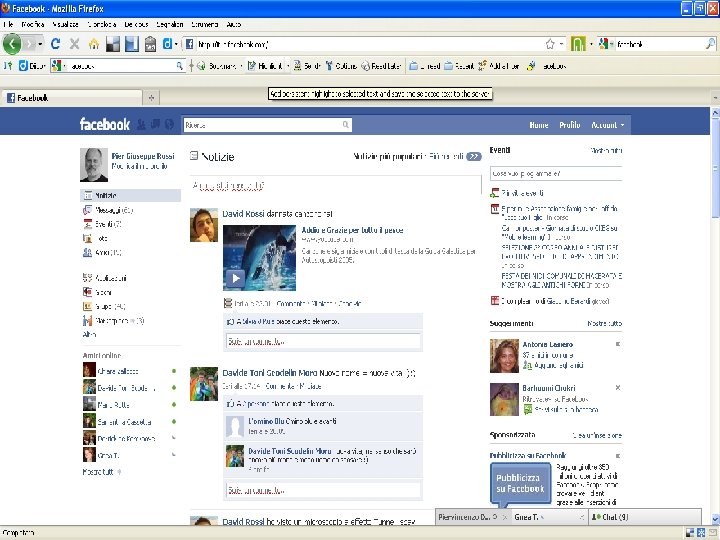
Task: Expand the Bookmarks toolbar dropdown
Action: click(242, 66)
